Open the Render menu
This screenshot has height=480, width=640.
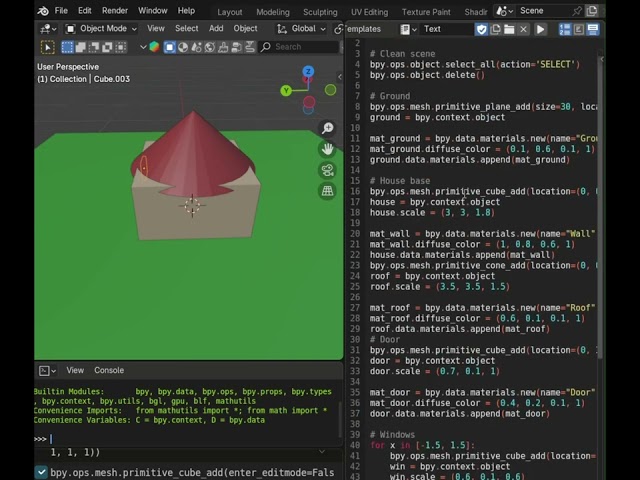tap(115, 11)
